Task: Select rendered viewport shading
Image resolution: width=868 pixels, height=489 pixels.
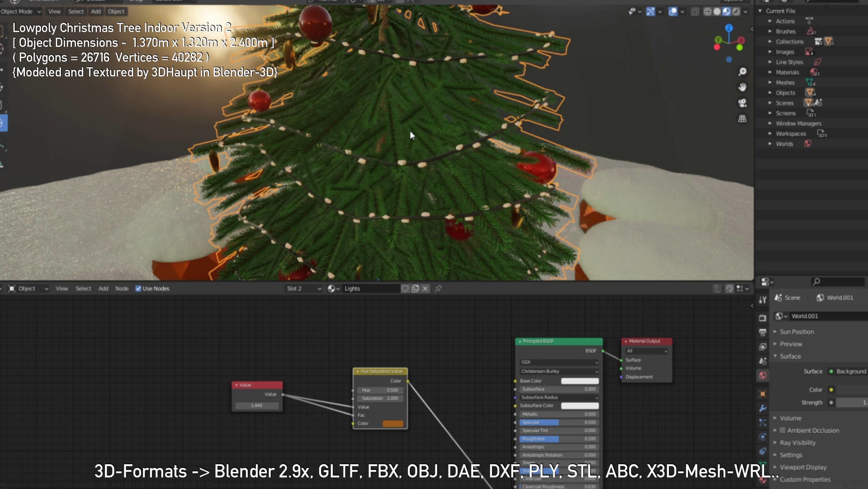Action: [736, 12]
